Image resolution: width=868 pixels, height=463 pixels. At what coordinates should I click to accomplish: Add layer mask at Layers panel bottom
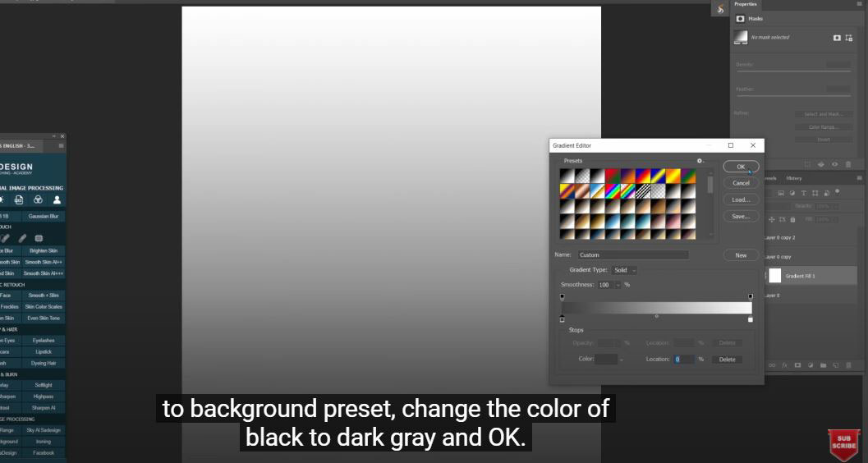[x=797, y=365]
